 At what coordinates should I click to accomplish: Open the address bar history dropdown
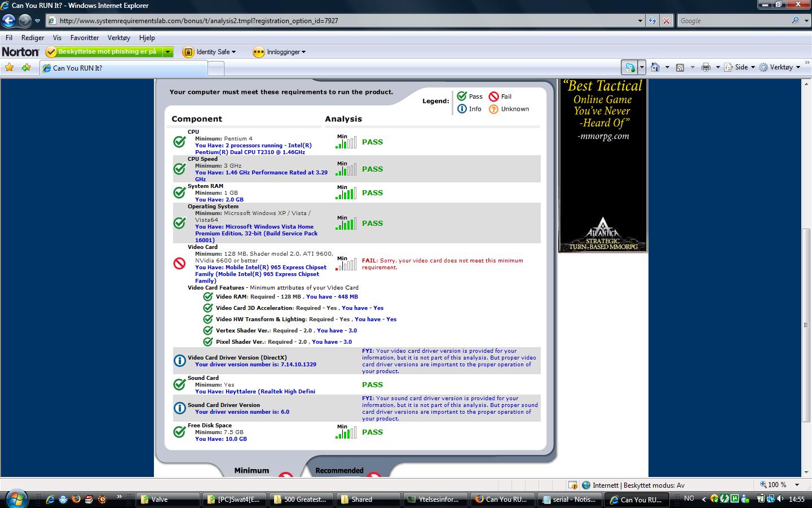click(640, 21)
